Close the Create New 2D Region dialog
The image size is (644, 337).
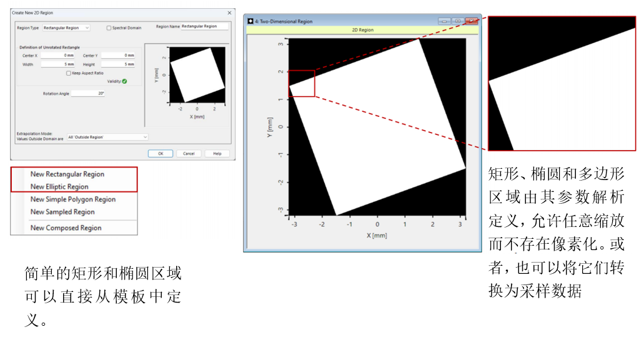pos(229,13)
